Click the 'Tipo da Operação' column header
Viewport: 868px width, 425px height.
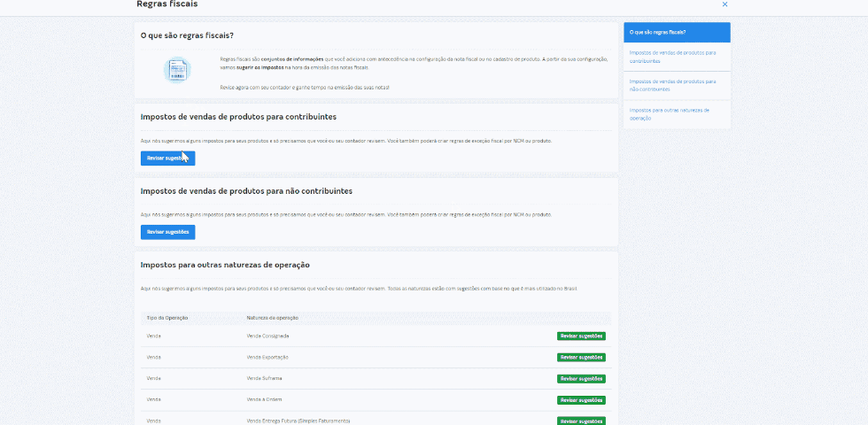[x=167, y=317]
